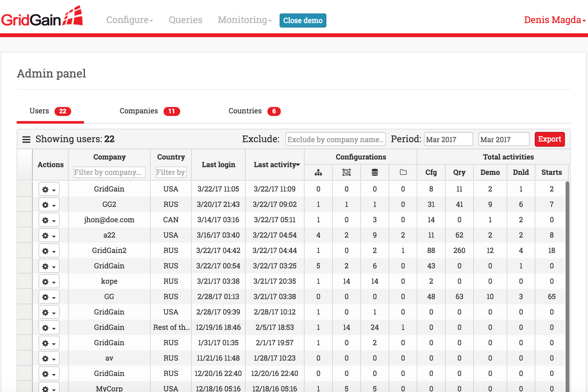
Task: Click last activity 3/22/17 09:02
Action: (x=275, y=204)
